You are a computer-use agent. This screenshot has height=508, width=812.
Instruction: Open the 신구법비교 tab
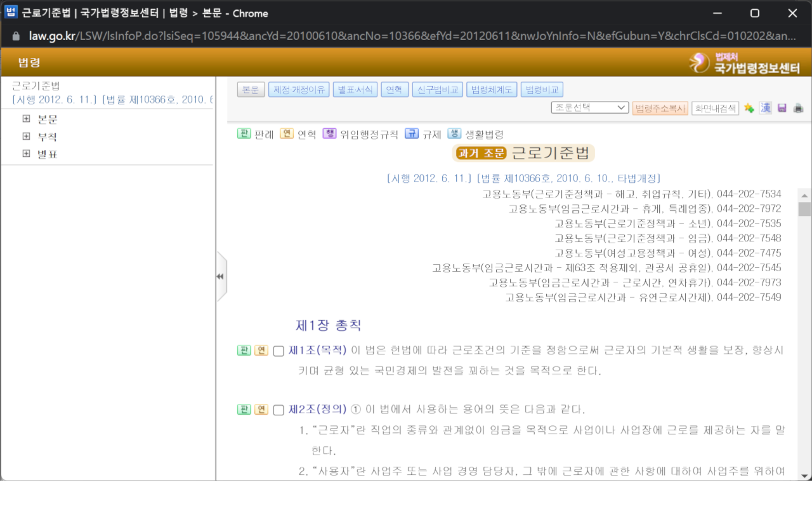438,90
